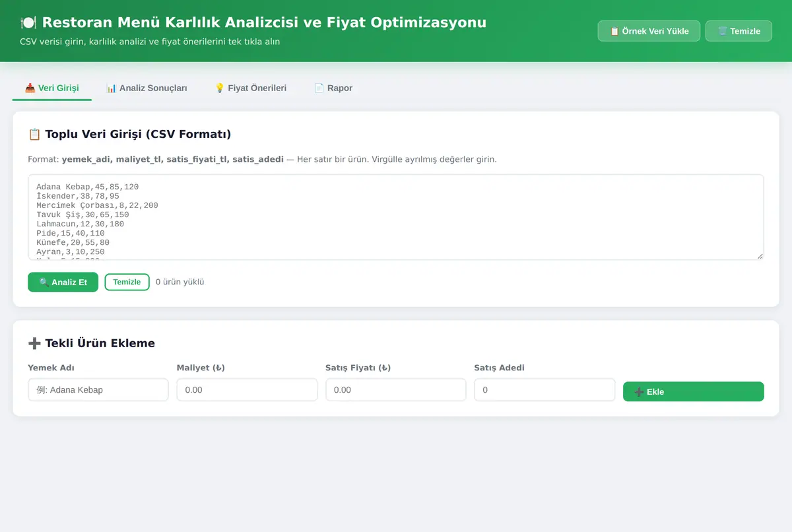Viewport: 792px width, 532px height.
Task: Click the 'Künefe,20,55,80' line
Action: click(x=73, y=242)
